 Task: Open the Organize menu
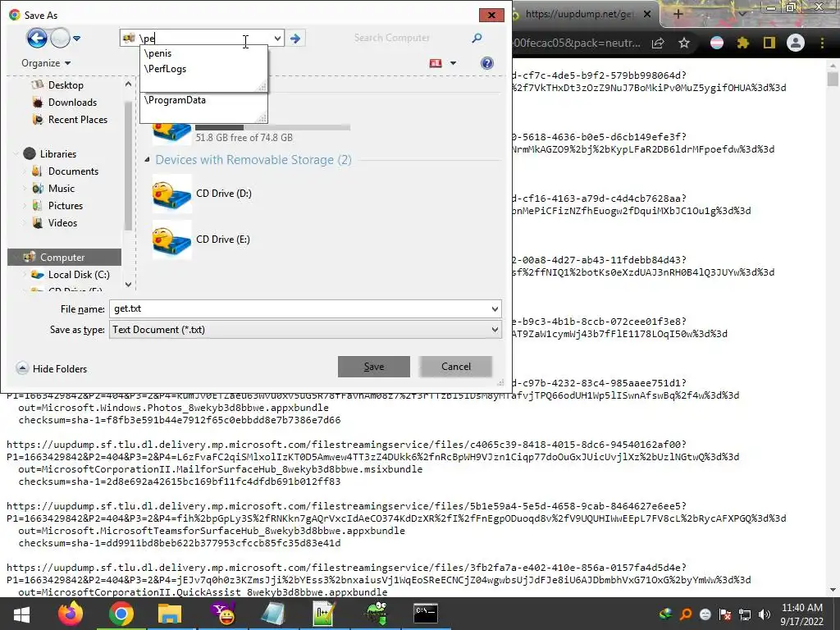[x=46, y=63]
